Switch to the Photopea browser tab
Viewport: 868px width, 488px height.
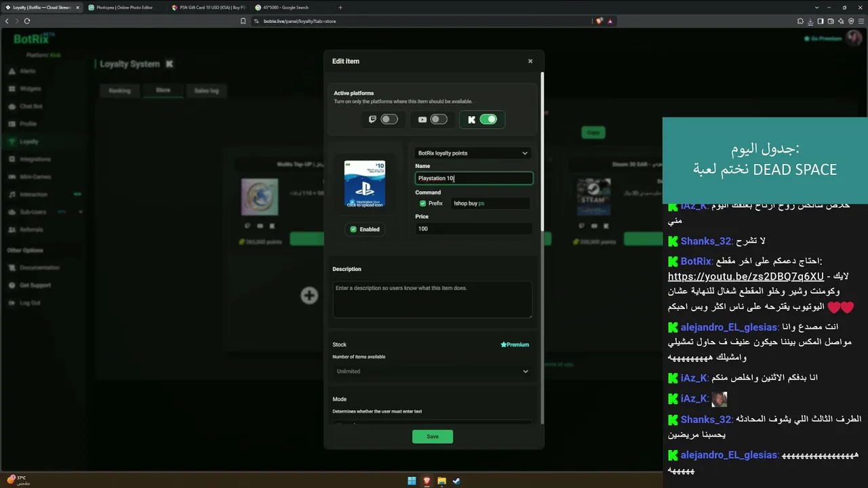tap(125, 7)
